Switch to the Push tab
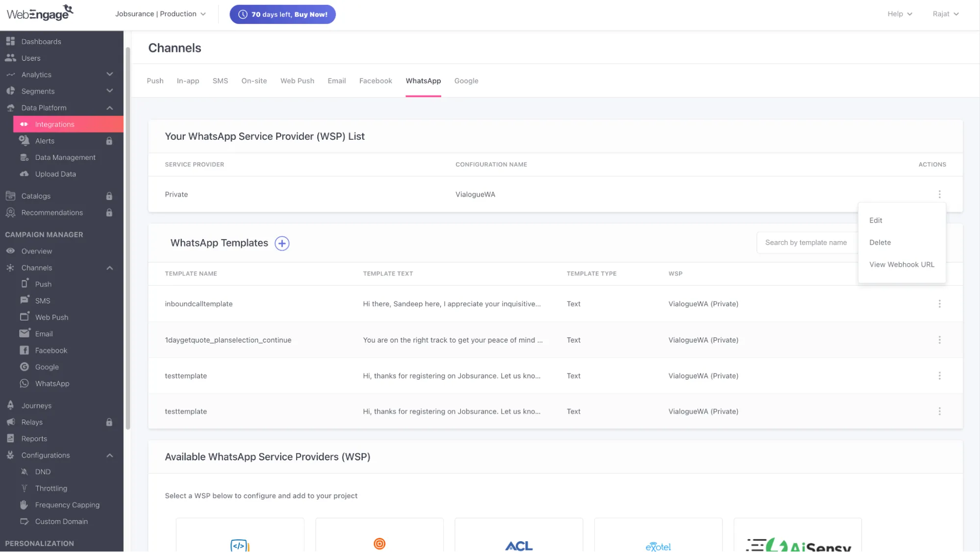This screenshot has width=980, height=552. tap(155, 81)
